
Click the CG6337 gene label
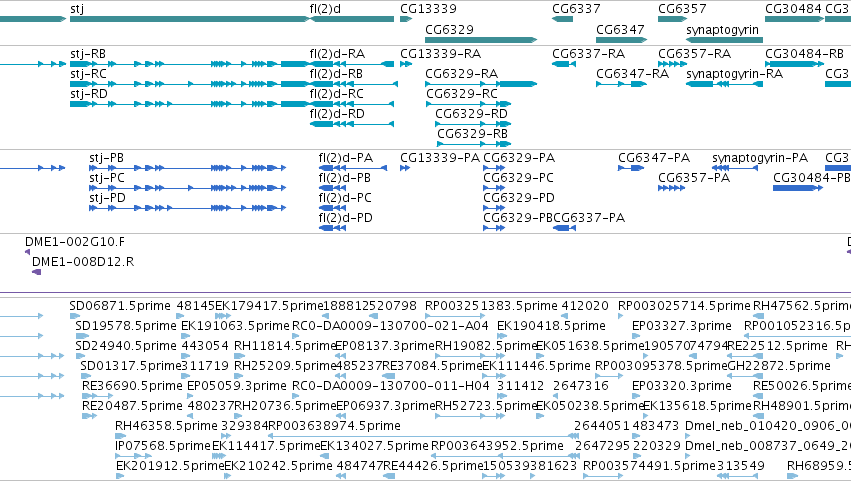[x=576, y=9]
